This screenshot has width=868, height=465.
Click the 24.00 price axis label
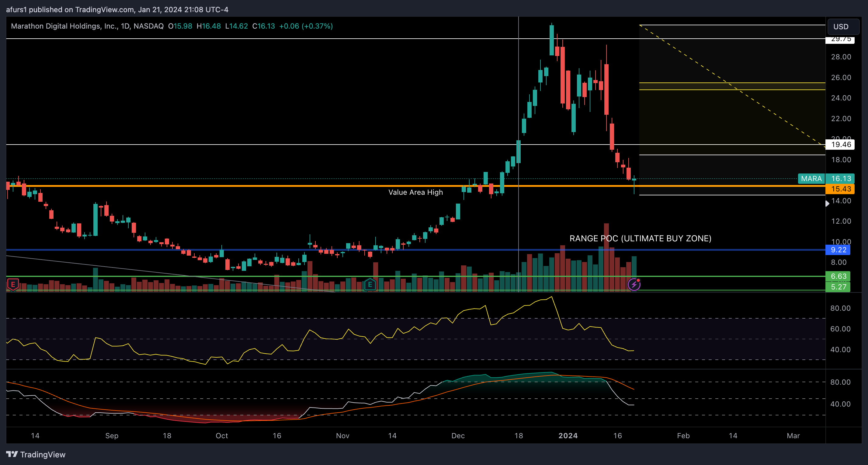point(841,98)
